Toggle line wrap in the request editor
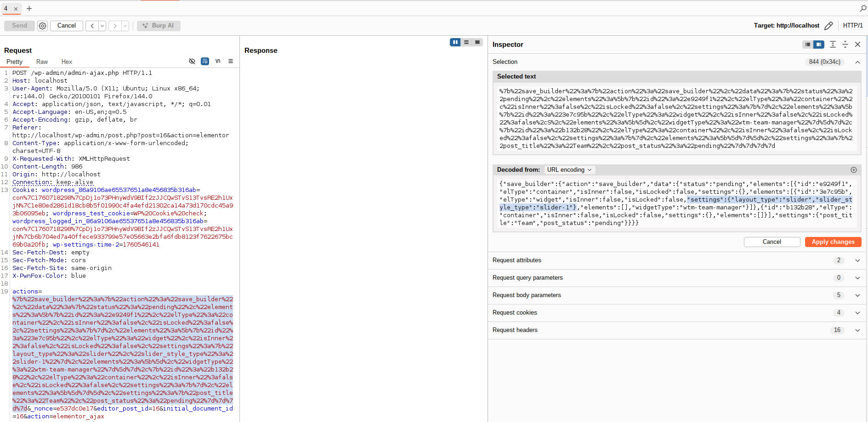868x422 pixels. pos(205,61)
